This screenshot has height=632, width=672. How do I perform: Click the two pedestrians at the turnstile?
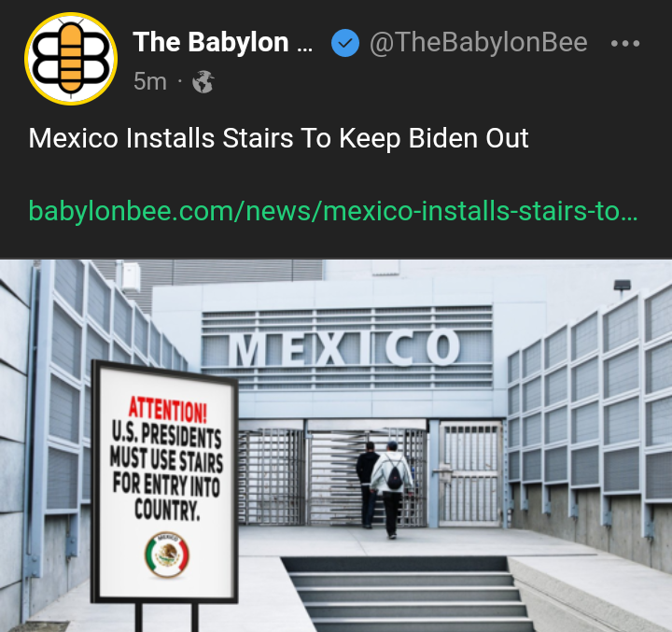point(384,489)
